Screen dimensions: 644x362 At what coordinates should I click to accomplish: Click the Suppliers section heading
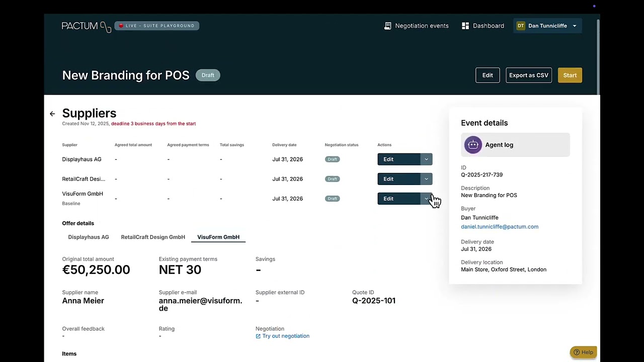point(89,113)
